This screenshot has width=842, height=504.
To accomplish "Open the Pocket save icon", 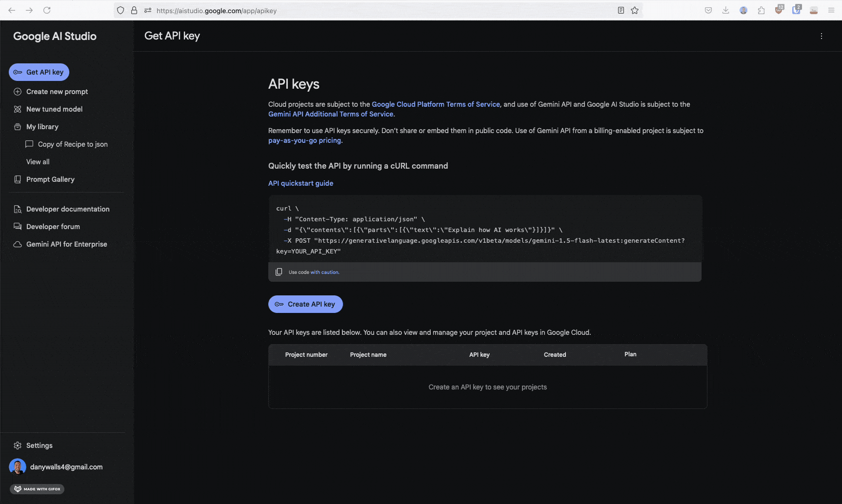I will click(708, 10).
